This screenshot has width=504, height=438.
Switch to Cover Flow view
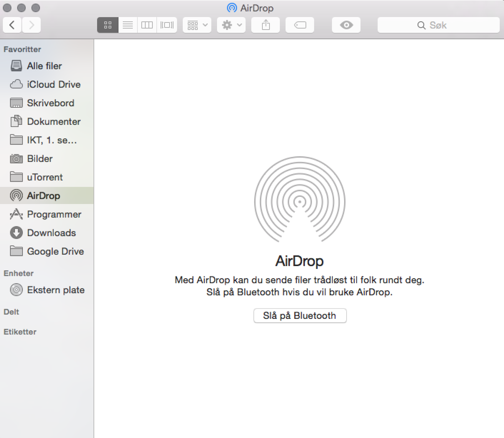tap(167, 25)
